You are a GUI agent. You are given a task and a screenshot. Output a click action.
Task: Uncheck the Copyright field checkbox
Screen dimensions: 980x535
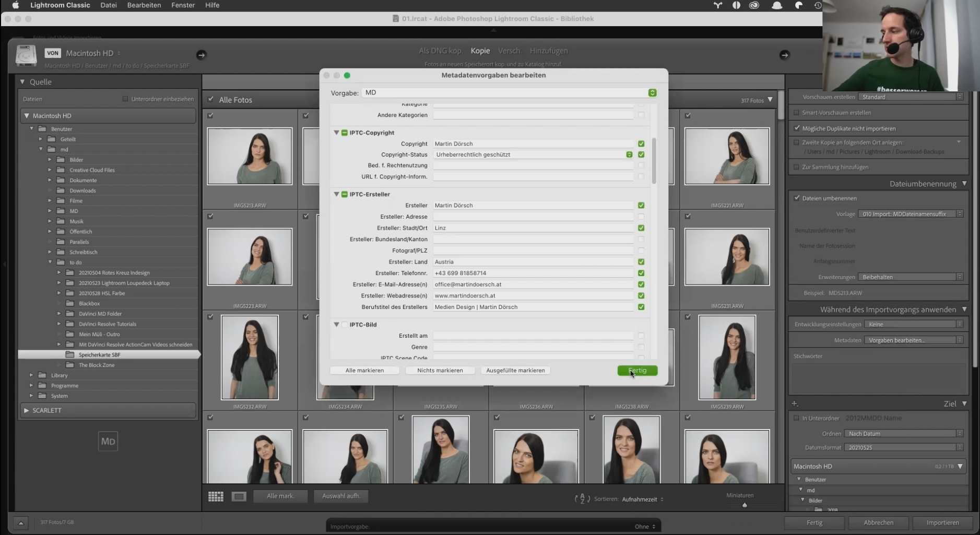coord(641,144)
